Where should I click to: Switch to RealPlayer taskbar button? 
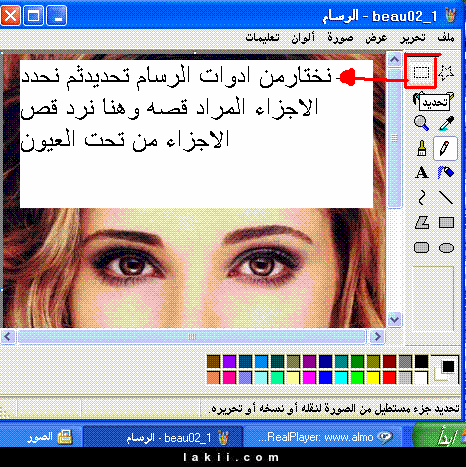pos(325,436)
